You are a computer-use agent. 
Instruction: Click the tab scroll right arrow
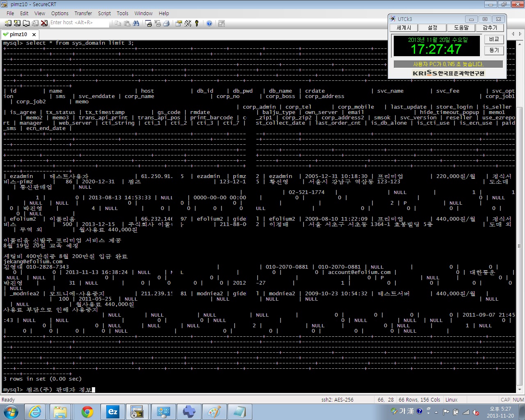tap(520, 34)
